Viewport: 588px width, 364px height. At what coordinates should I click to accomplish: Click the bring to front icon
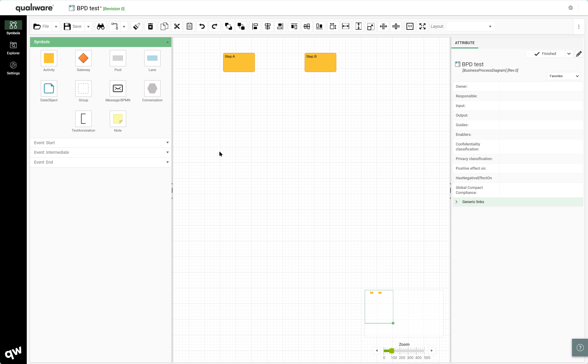(228, 27)
